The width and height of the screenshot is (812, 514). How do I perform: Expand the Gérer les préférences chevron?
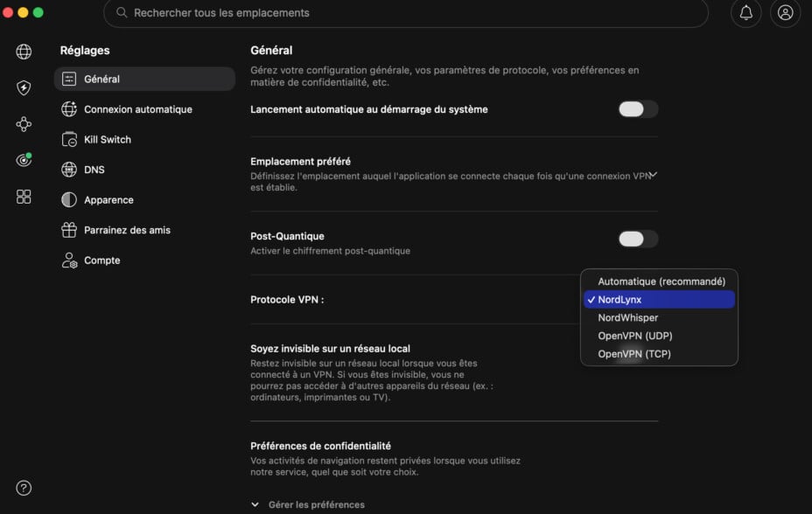tap(255, 504)
